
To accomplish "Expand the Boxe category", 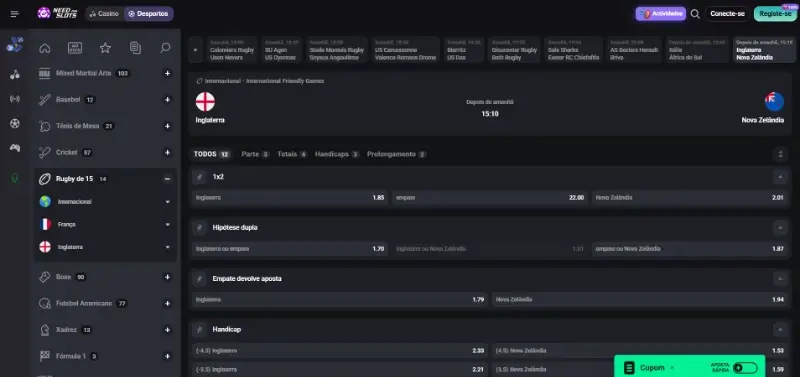I will point(167,277).
